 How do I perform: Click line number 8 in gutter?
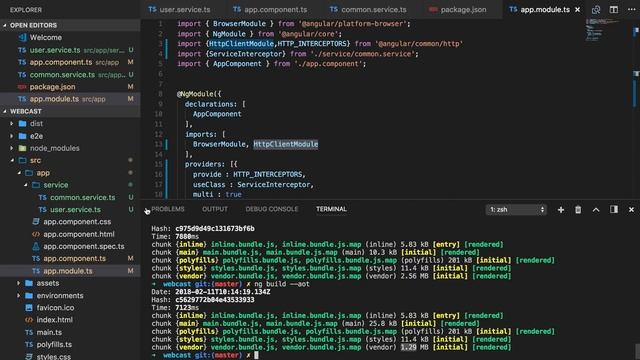click(160, 94)
